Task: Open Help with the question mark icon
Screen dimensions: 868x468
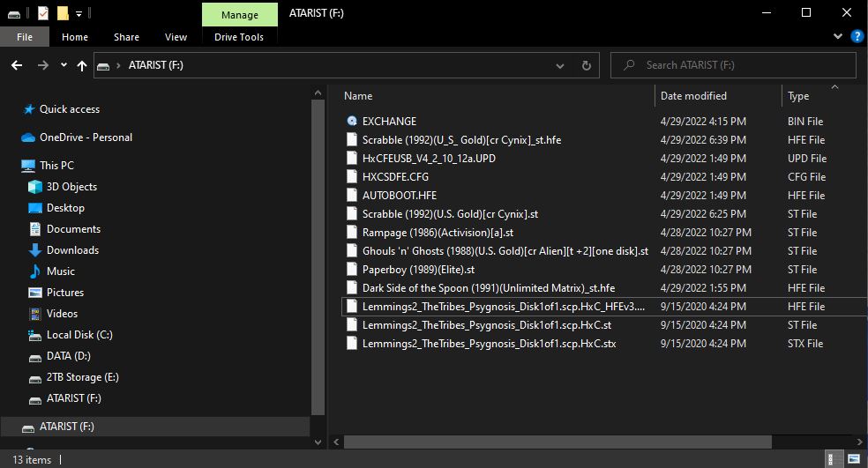Action: [857, 36]
